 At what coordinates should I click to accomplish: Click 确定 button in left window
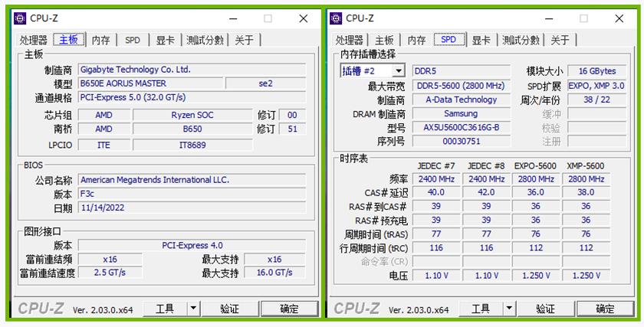pos(290,309)
